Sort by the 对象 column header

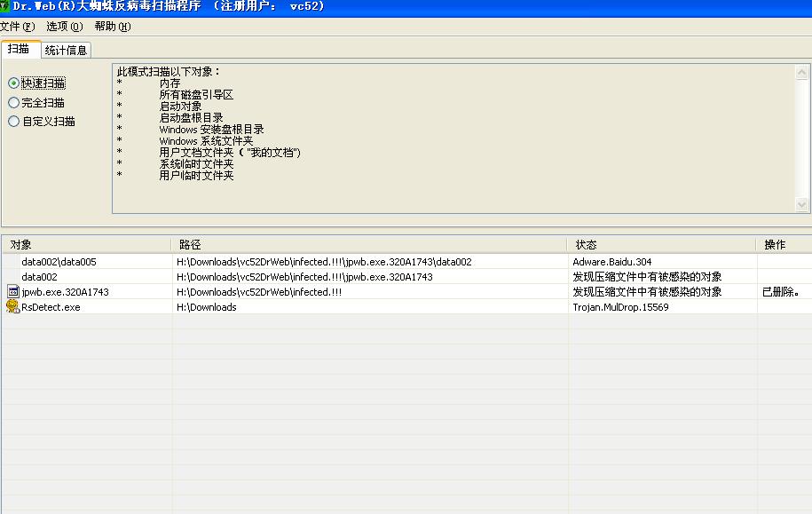point(86,244)
